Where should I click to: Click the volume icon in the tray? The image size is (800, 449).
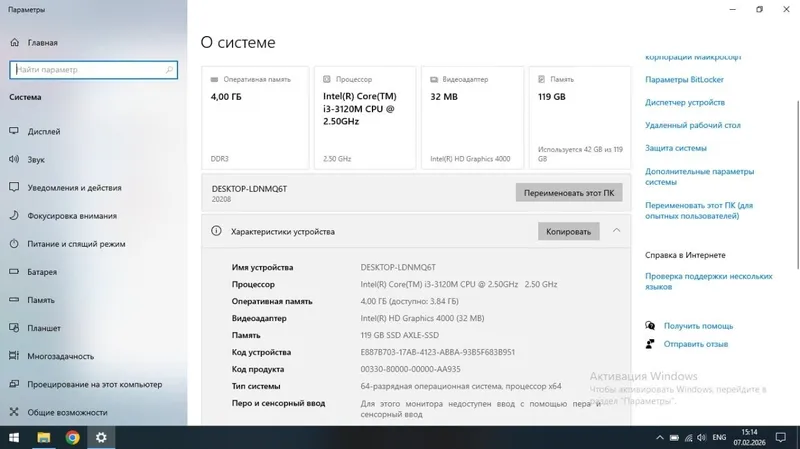pyautogui.click(x=702, y=437)
